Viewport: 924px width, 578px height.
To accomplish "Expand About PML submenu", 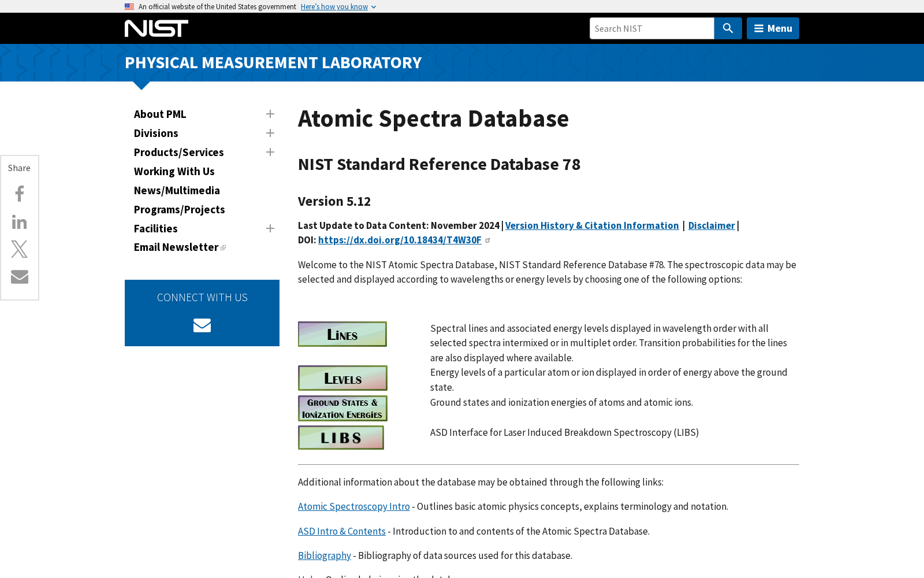I will click(270, 114).
